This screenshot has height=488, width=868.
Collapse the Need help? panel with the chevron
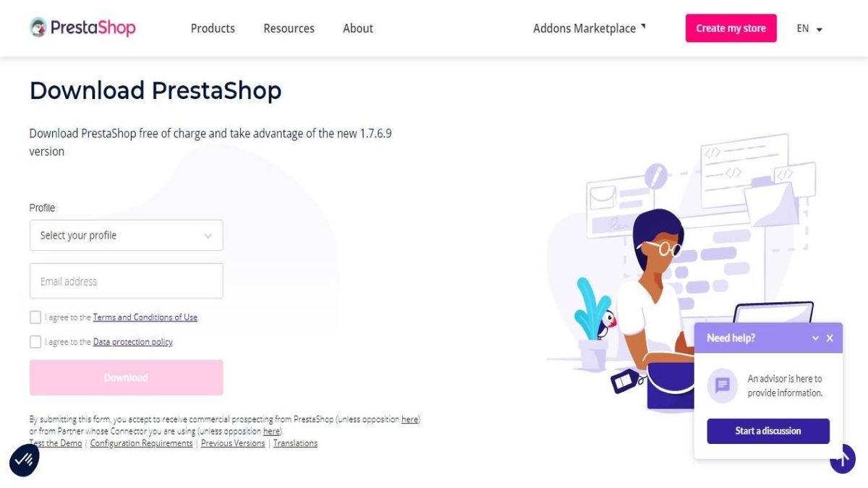pos(815,338)
